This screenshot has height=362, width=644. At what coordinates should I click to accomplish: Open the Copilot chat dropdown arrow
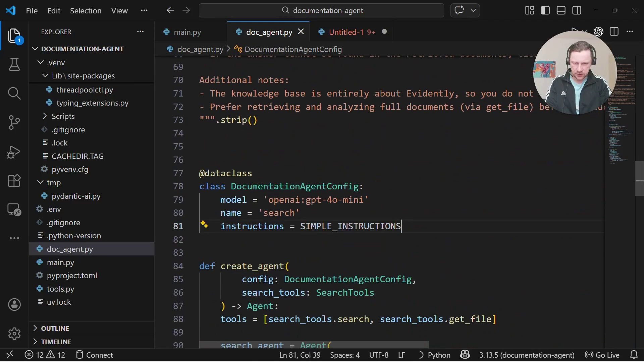click(473, 10)
